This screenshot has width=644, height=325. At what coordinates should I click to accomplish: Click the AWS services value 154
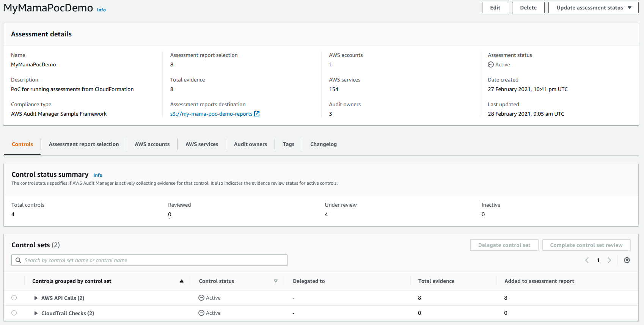tap(334, 89)
